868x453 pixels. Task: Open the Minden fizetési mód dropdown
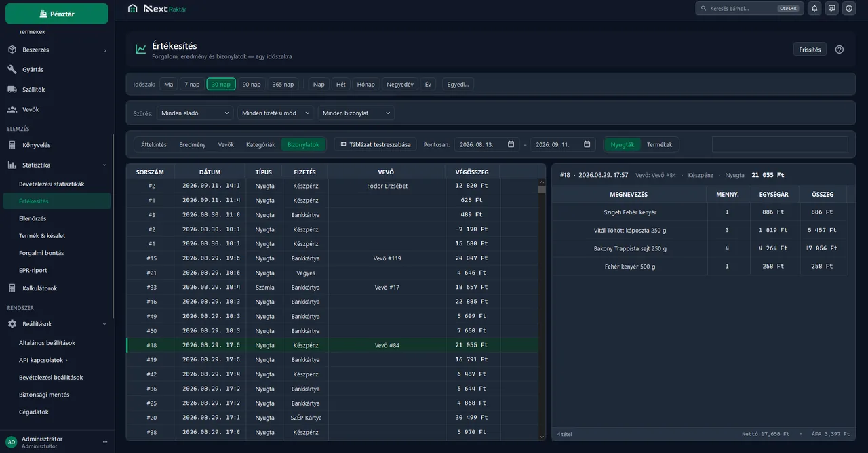[276, 113]
